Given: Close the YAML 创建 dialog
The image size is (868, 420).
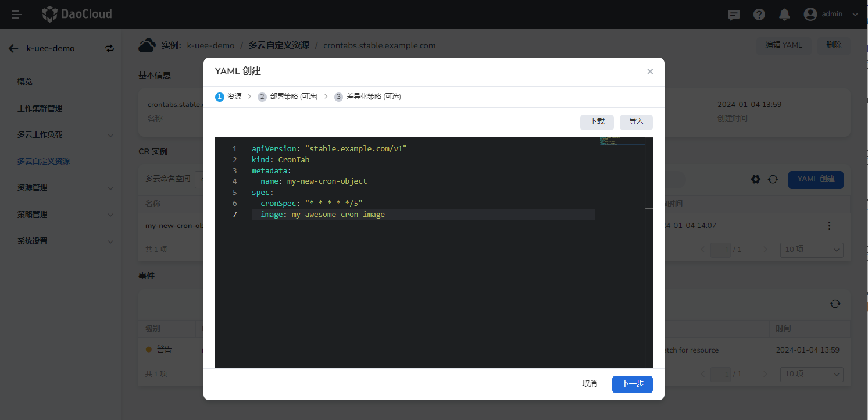Looking at the screenshot, I should pyautogui.click(x=650, y=72).
